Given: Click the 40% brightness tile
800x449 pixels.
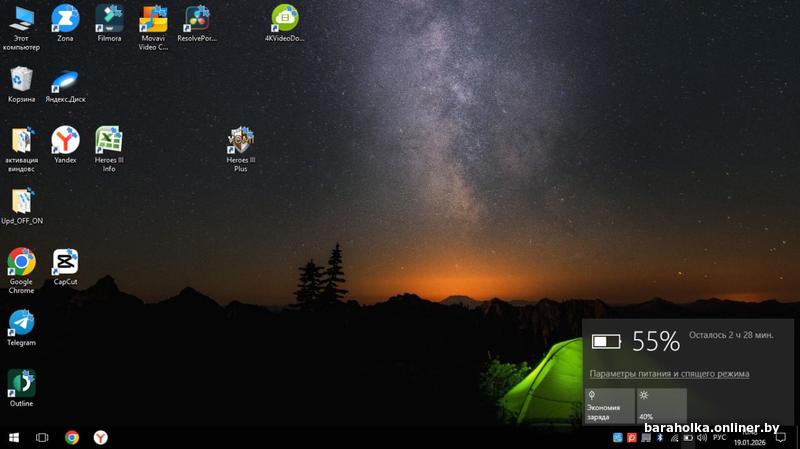Looking at the screenshot, I should point(662,406).
